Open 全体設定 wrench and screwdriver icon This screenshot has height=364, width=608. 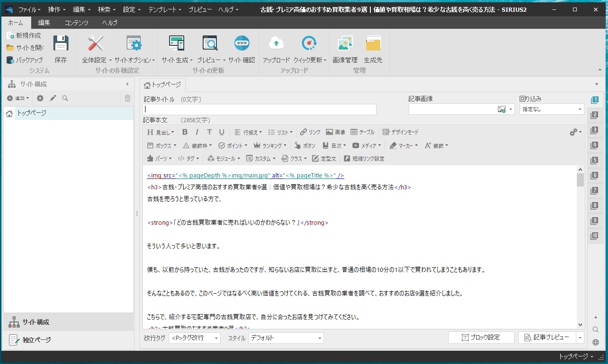(95, 43)
